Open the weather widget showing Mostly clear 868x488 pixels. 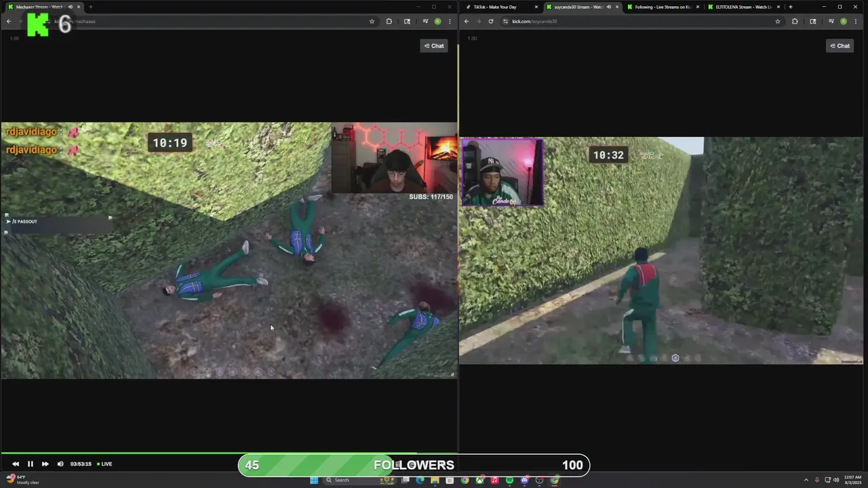coord(22,480)
